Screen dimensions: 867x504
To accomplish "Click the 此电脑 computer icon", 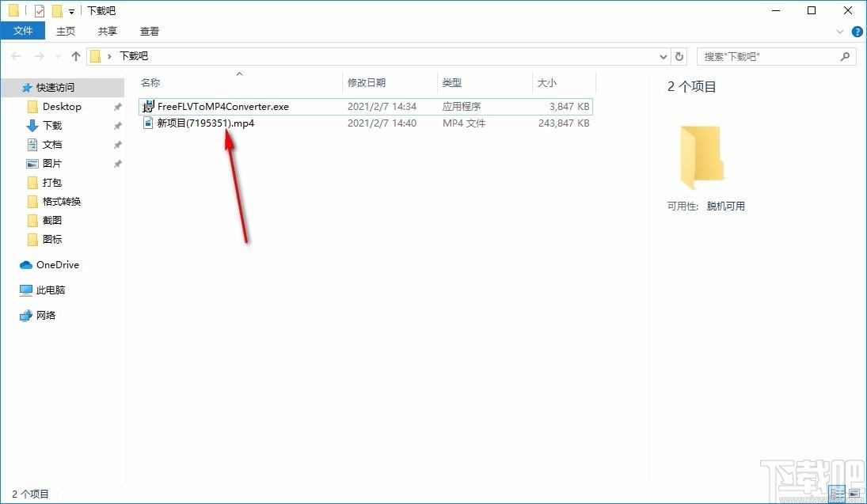I will point(26,290).
